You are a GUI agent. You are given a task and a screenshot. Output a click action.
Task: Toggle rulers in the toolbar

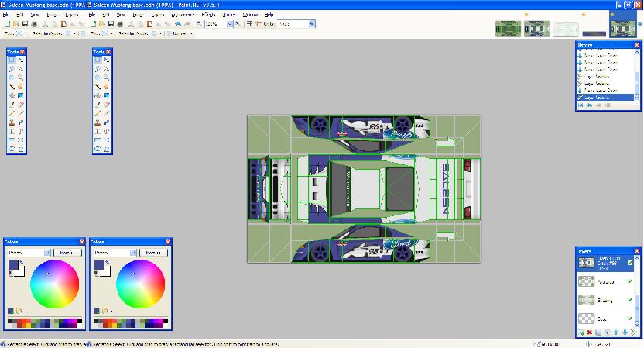pos(259,24)
